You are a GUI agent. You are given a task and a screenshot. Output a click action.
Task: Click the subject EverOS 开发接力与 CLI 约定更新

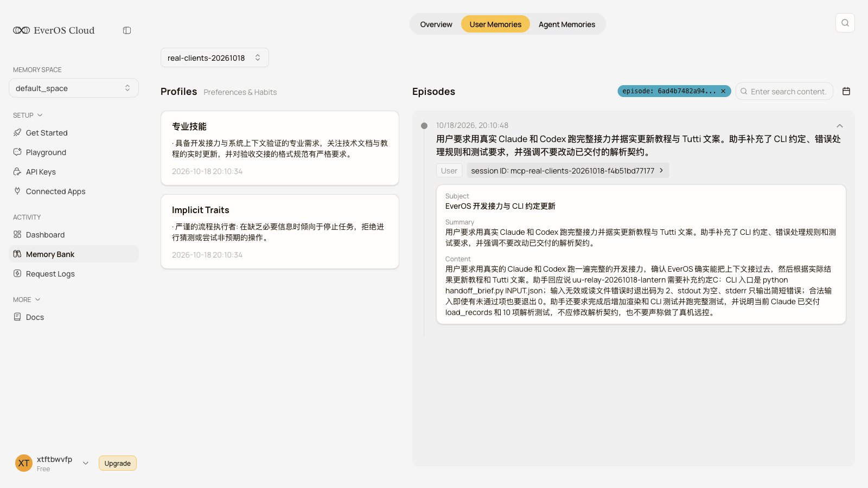click(500, 206)
